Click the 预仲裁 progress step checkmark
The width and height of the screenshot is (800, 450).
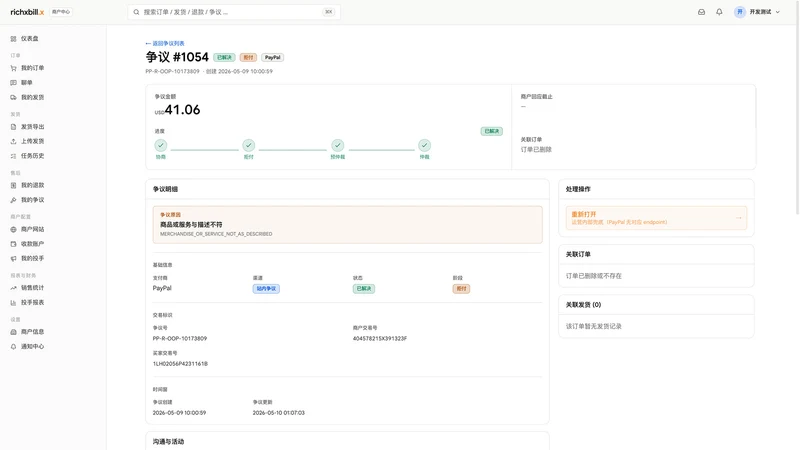(x=337, y=145)
